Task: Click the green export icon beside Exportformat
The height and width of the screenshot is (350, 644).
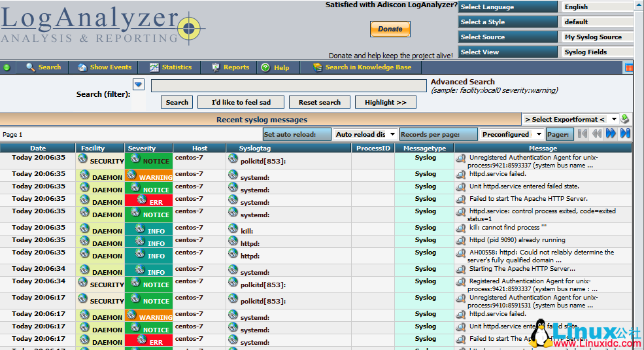Action: [x=624, y=119]
